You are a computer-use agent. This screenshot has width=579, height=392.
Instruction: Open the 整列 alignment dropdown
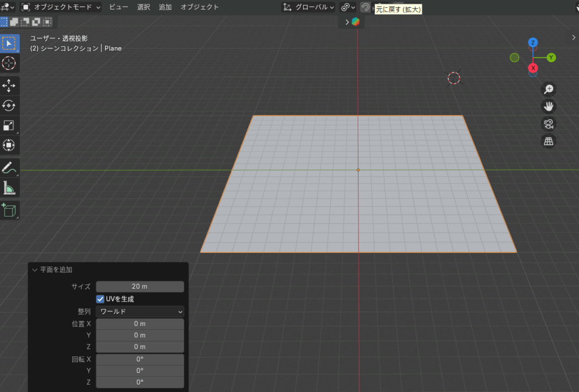[x=140, y=312]
